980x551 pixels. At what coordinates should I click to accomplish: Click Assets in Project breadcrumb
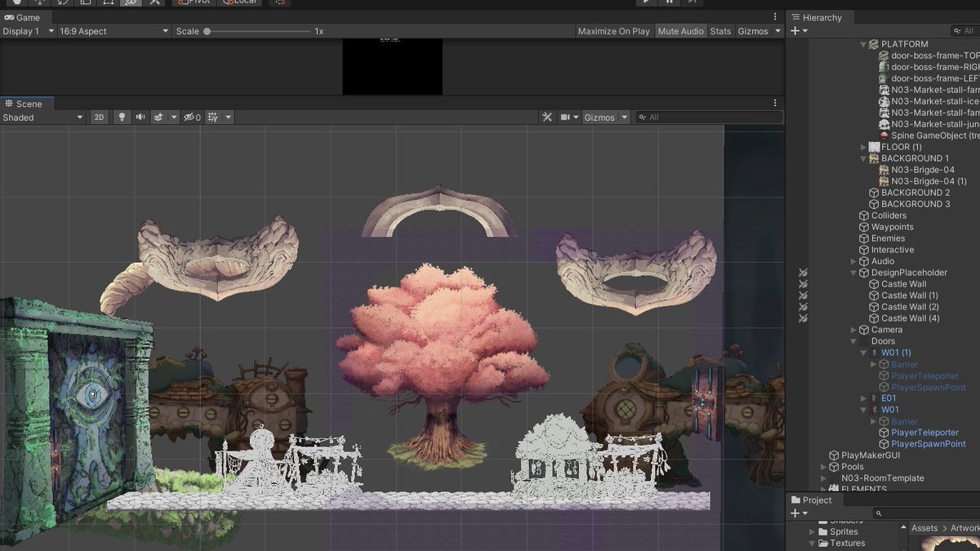tap(924, 528)
